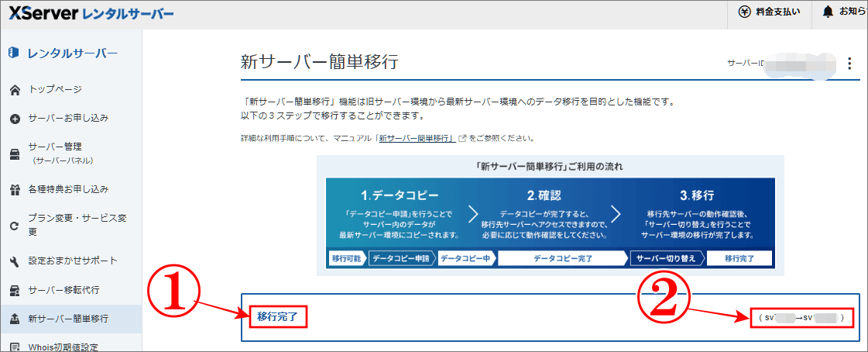Click the 移行完了 stage label in flow diagram

tap(739, 259)
